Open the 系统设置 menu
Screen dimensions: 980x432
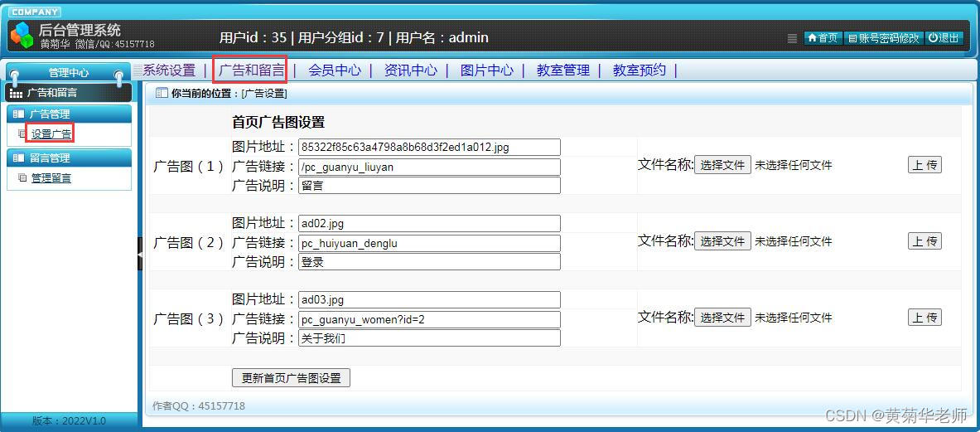coord(169,70)
